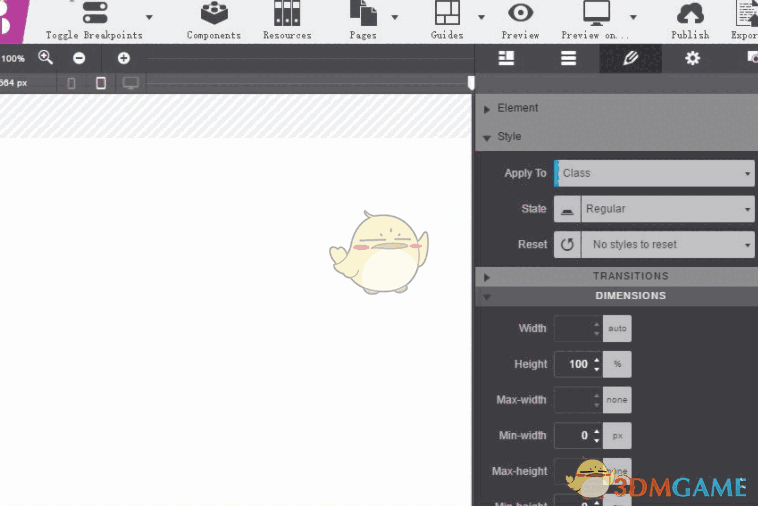Switch to the style brush panel tab

click(630, 58)
